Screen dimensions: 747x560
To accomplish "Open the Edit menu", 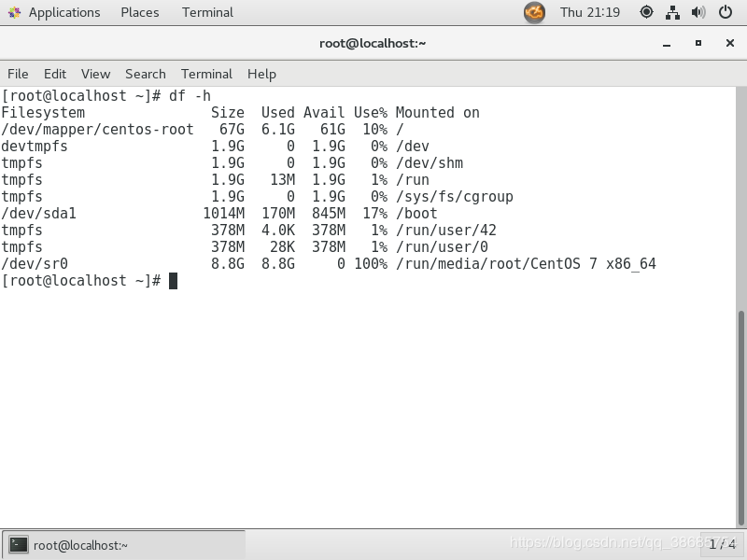I will 55,75.
